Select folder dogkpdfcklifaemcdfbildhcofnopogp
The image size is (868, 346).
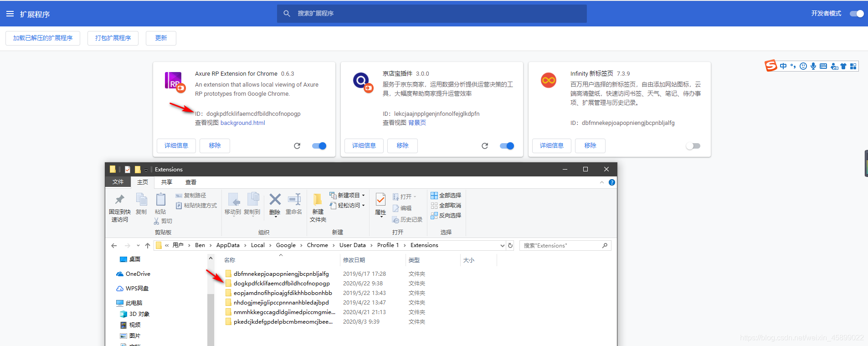point(282,284)
